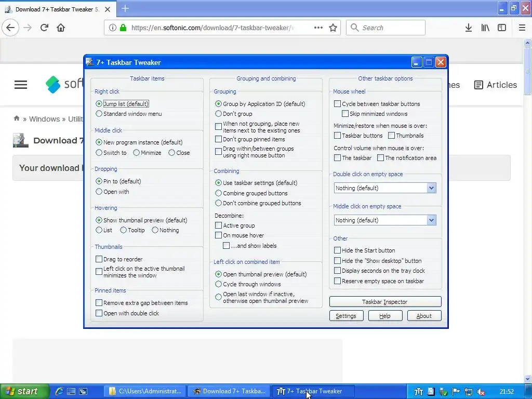Click the third quick launch window icon
Screen dimensions: 532x399
click(83, 392)
